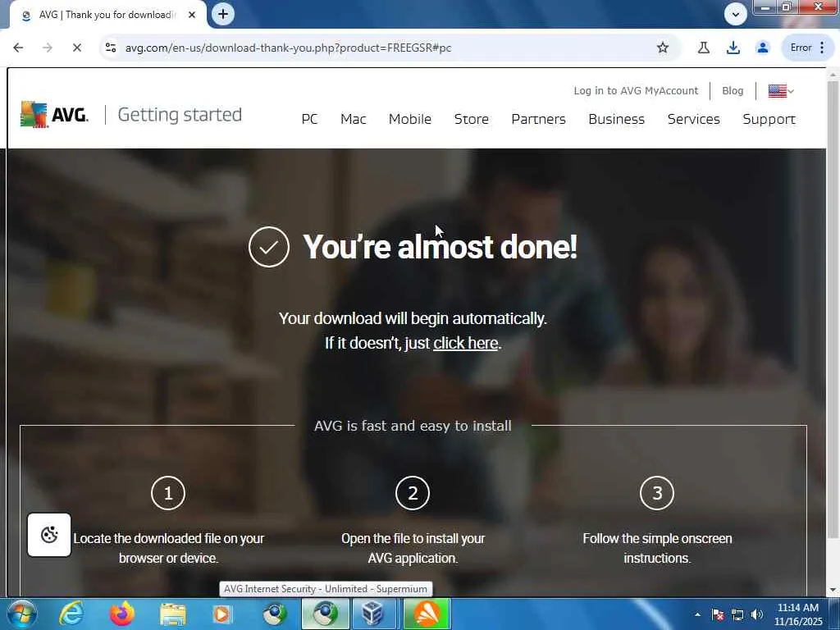Open the tab search dropdown
The image size is (840, 630).
(x=736, y=14)
